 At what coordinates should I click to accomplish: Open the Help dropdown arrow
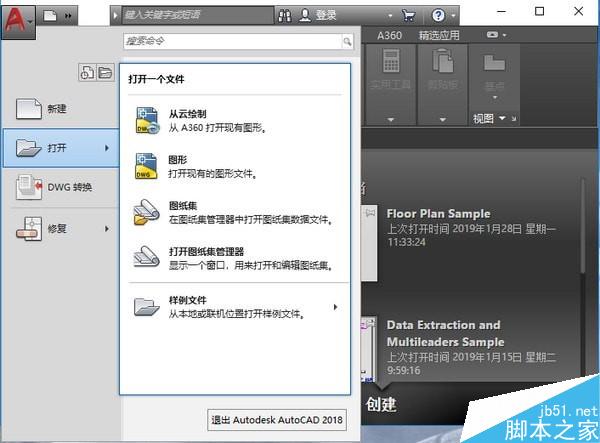tap(453, 16)
